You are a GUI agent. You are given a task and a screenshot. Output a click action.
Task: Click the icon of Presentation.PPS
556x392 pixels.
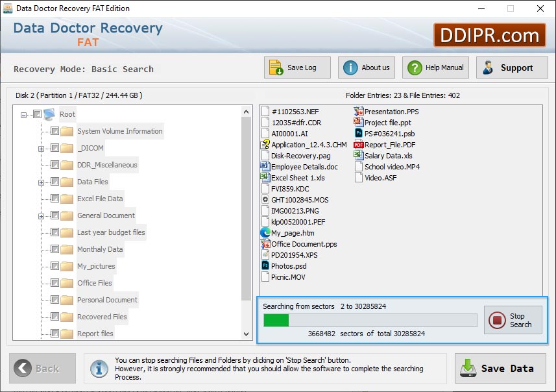coord(359,112)
